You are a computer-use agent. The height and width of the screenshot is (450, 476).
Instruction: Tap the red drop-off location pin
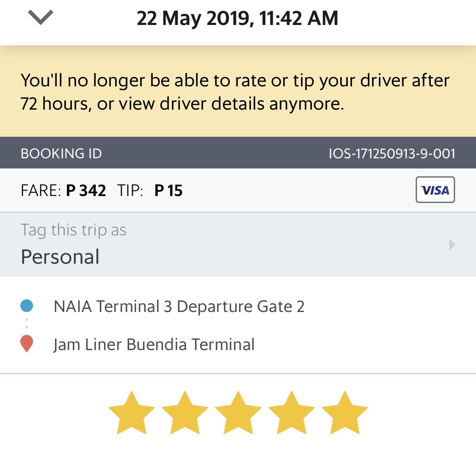[x=27, y=344]
